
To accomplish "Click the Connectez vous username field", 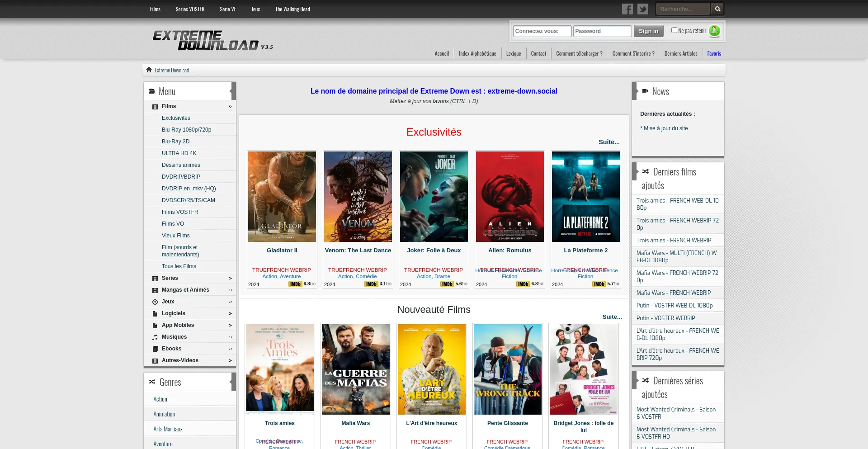I will coord(542,31).
